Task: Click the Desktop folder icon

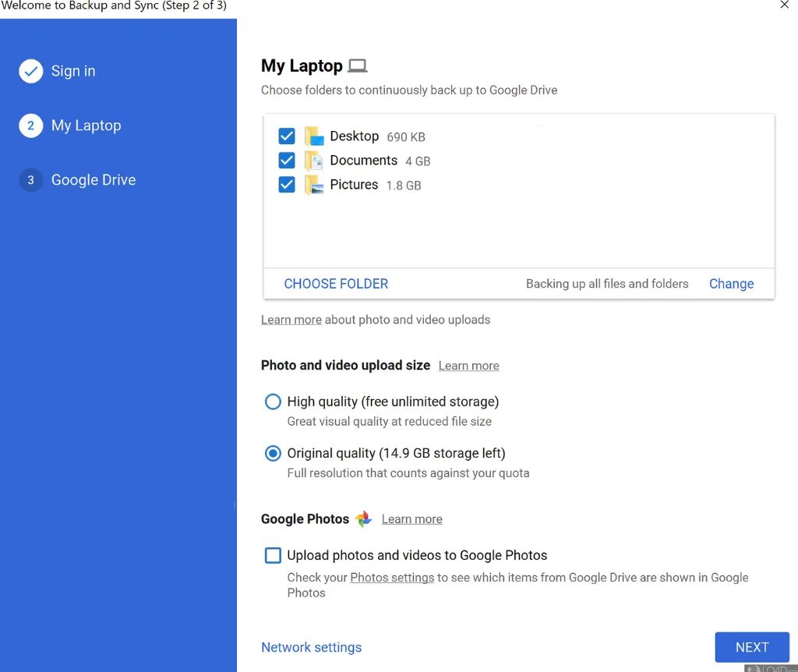Action: [314, 136]
